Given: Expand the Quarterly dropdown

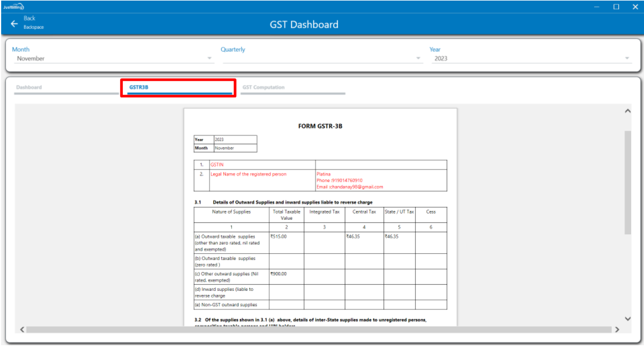Looking at the screenshot, I should pyautogui.click(x=321, y=59).
